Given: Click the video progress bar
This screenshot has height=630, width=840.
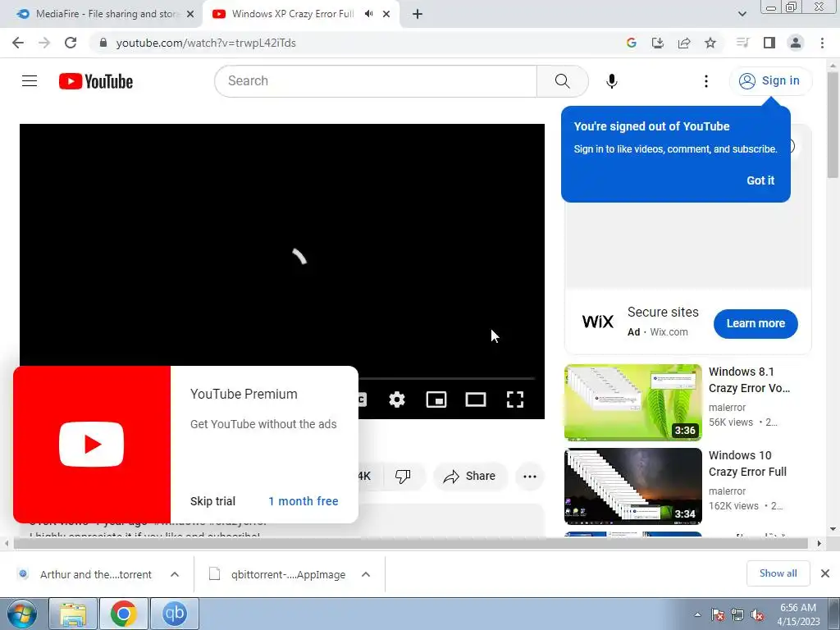Looking at the screenshot, I should pos(446,379).
